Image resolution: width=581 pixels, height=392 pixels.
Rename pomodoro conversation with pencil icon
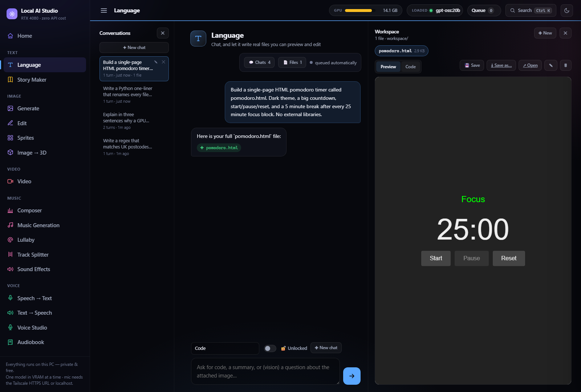coord(156,62)
